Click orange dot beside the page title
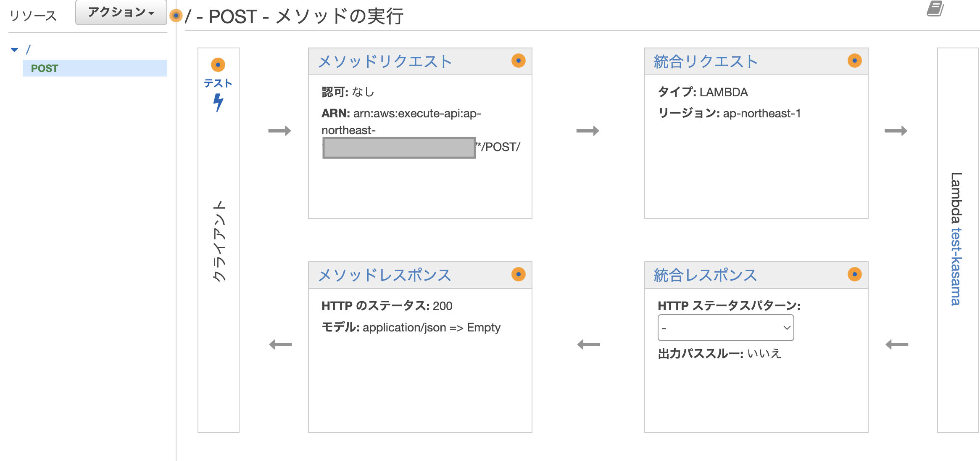 [x=176, y=16]
